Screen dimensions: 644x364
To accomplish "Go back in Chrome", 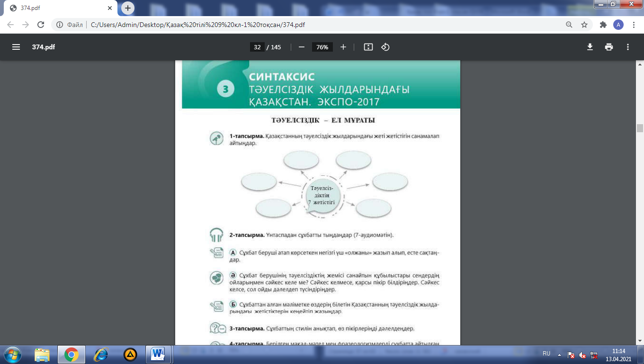I will coord(10,25).
